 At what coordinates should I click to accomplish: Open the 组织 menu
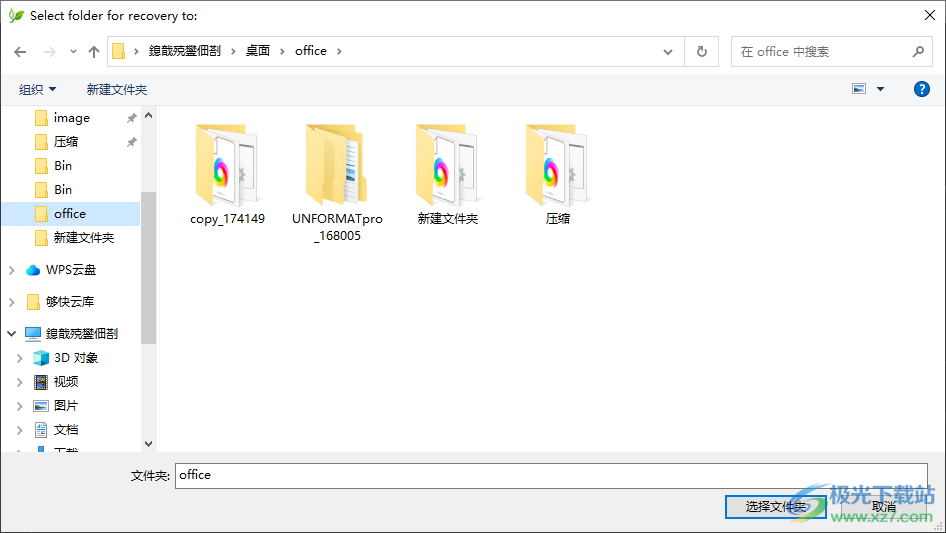click(x=37, y=89)
